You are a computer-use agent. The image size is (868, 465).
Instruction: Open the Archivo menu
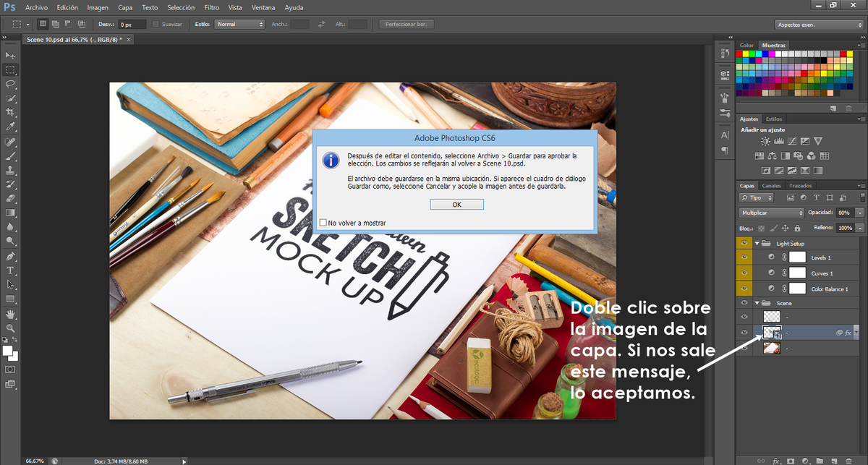(x=36, y=7)
